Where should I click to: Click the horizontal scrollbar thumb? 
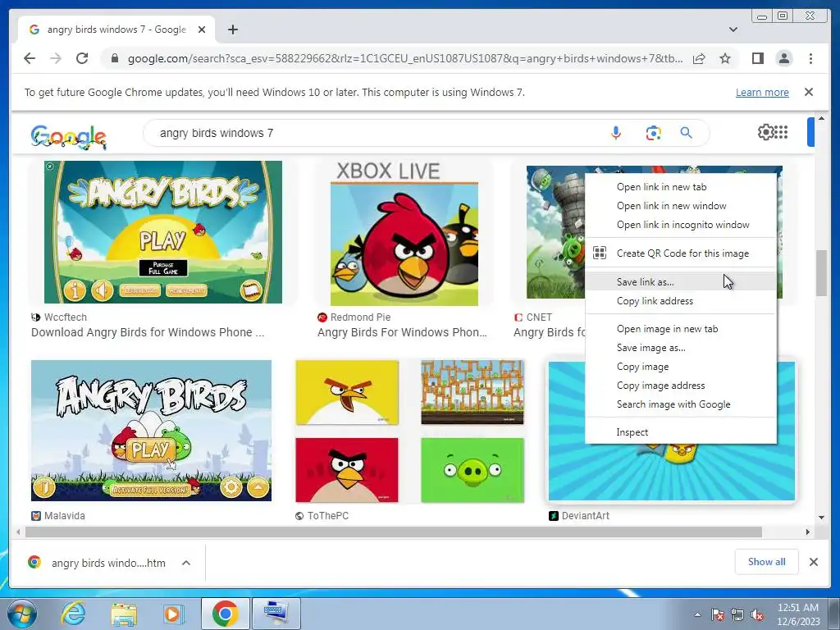coord(393,532)
